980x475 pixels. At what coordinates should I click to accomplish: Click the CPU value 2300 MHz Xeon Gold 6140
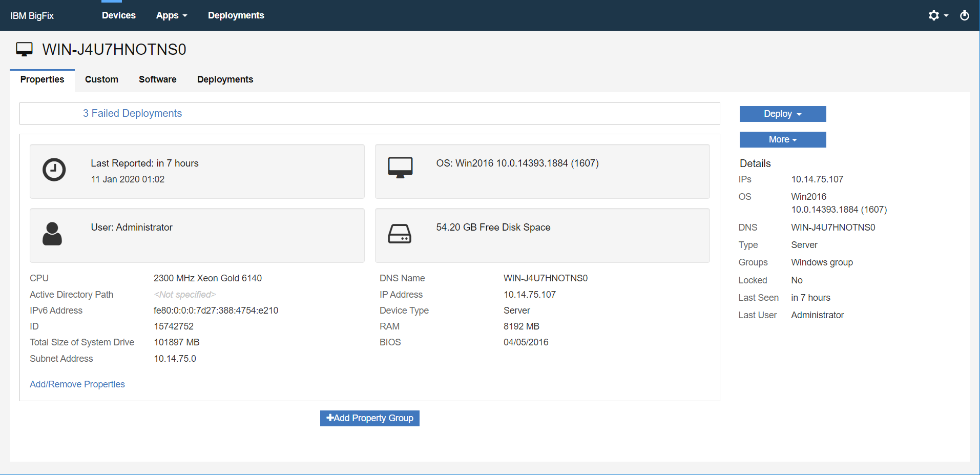click(x=207, y=278)
